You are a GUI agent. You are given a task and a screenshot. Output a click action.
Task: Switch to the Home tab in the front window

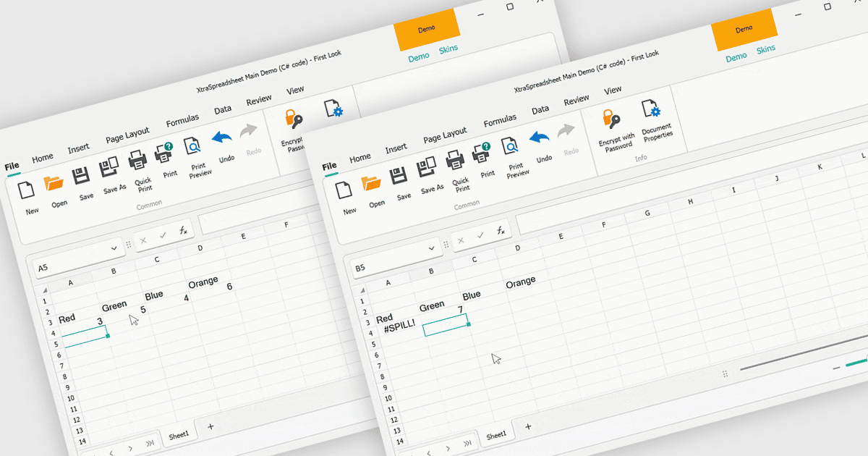pos(359,158)
